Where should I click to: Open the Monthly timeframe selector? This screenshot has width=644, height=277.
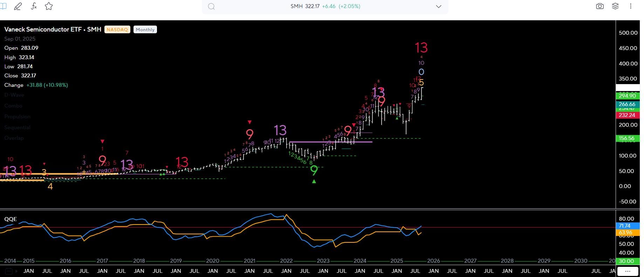[x=145, y=30]
